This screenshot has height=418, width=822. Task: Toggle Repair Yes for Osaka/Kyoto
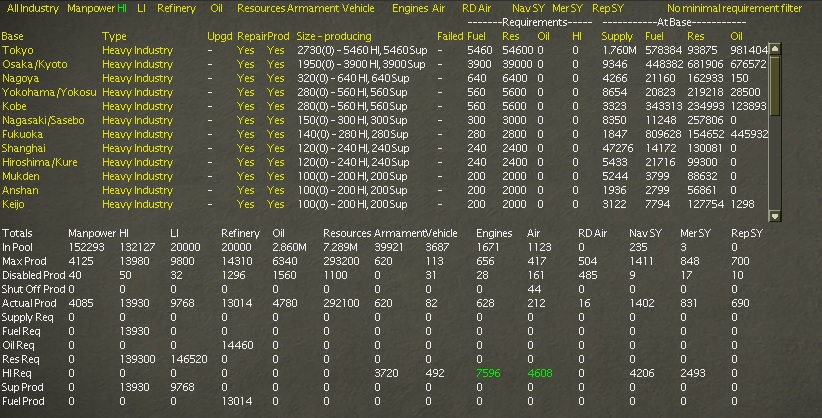pos(245,65)
